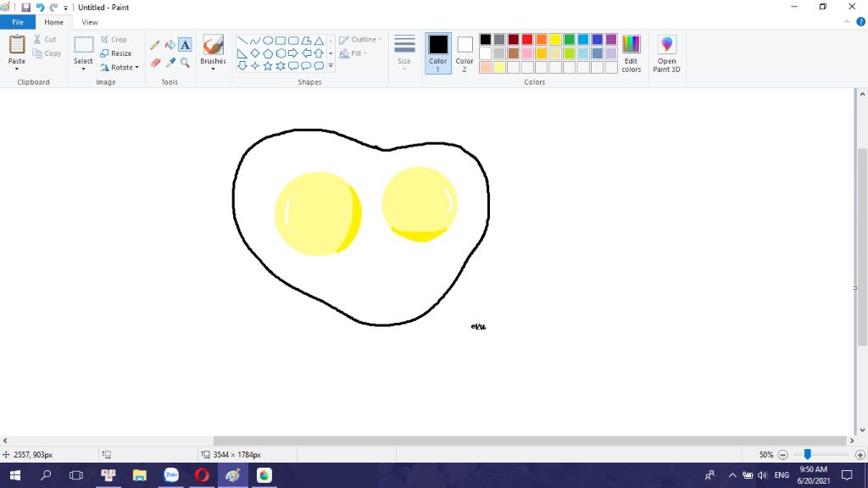Open the Paint Help icon
This screenshot has height=488, width=868.
coord(861,22)
